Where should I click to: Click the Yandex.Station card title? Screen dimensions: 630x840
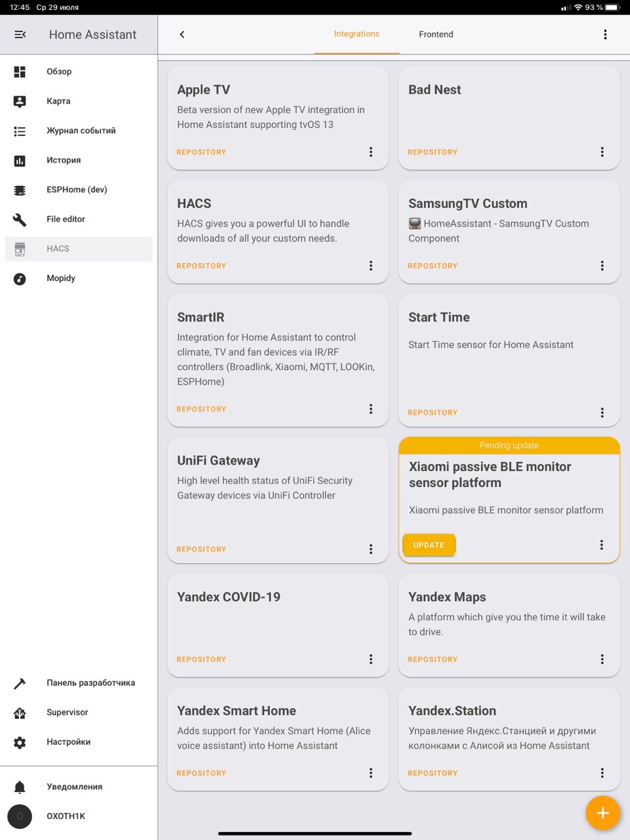coord(452,711)
